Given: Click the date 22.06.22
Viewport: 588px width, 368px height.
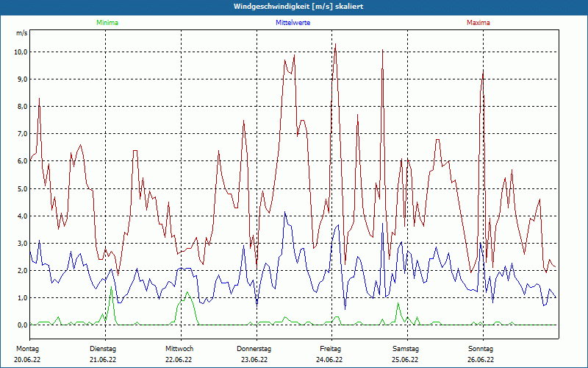Looking at the screenshot, I should [179, 360].
